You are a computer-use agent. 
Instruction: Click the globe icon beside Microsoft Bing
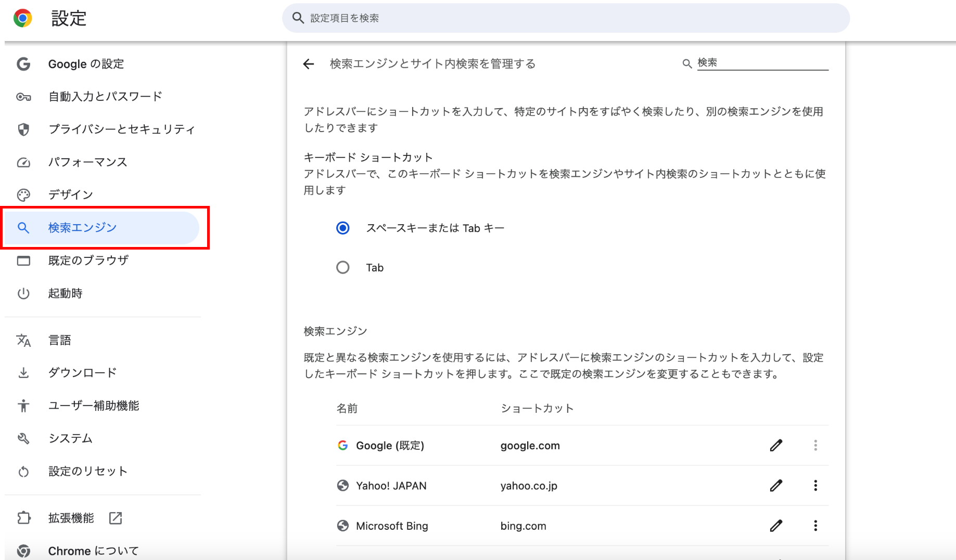point(343,526)
